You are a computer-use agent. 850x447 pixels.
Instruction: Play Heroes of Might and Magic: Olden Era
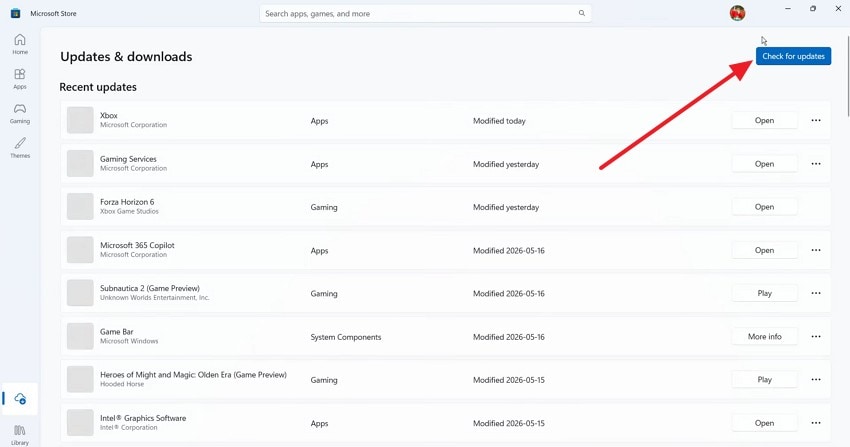click(764, 380)
